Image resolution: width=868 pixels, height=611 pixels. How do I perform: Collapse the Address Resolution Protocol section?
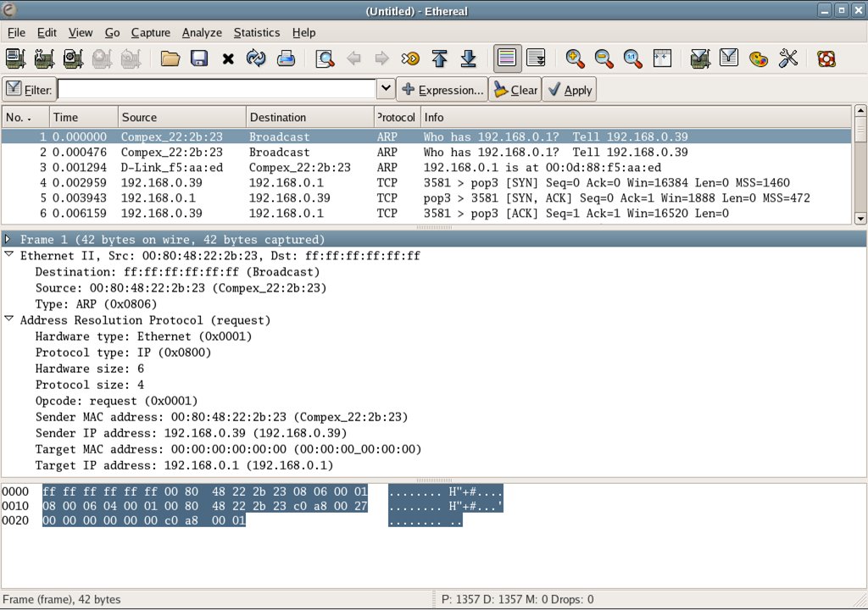(x=8, y=319)
